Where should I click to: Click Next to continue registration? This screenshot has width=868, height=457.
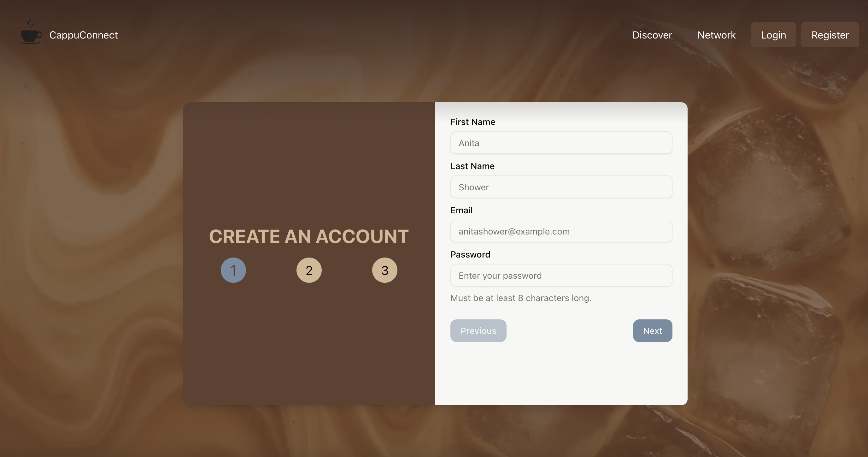pos(652,331)
